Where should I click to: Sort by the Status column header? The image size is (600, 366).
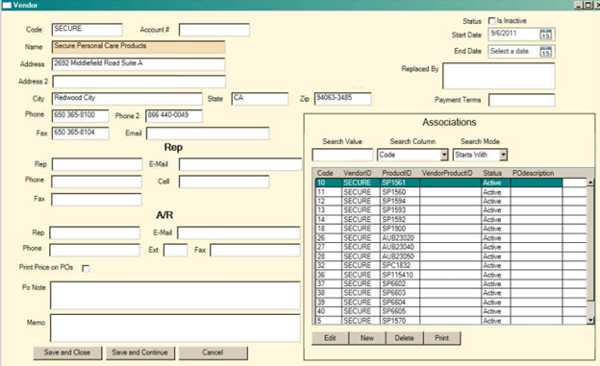click(x=492, y=173)
